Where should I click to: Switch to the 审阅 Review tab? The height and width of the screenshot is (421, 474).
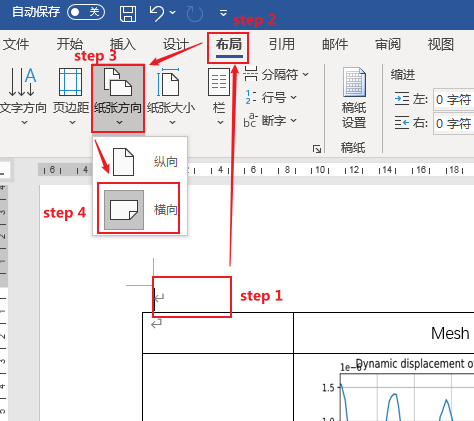pos(388,44)
